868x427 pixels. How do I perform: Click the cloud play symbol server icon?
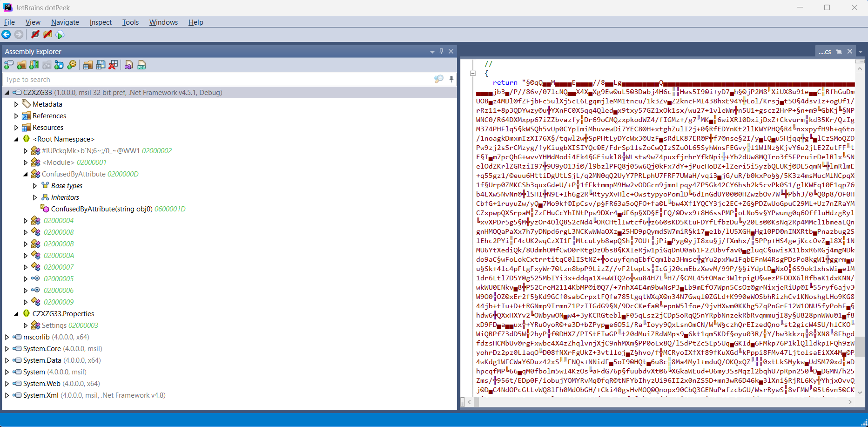click(x=60, y=34)
